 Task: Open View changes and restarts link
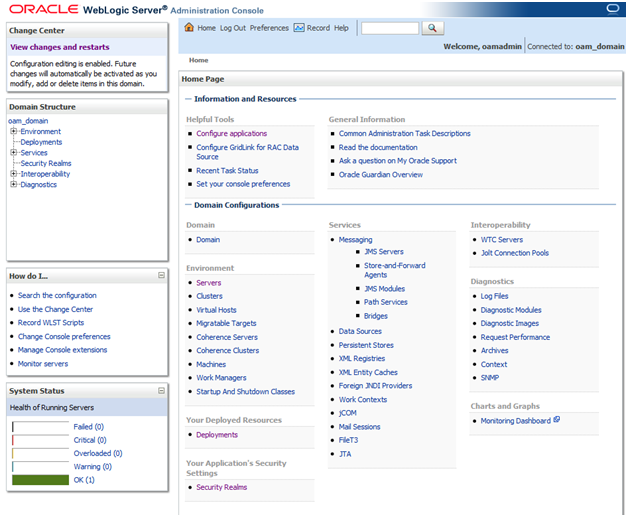pos(60,47)
